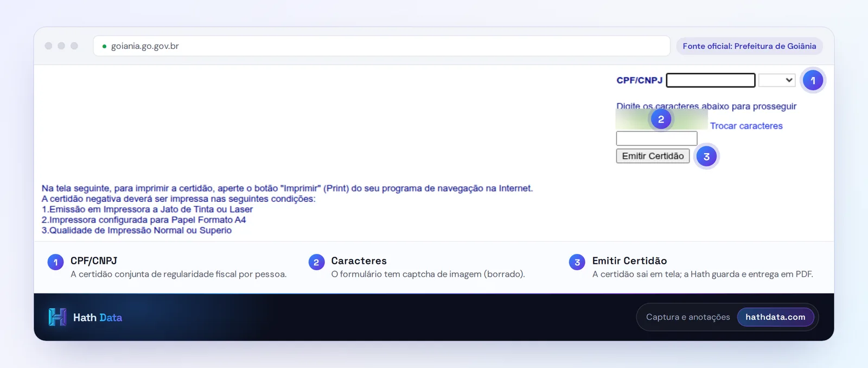
Task: Select the goiania.go.gov.br address bar
Action: (381, 46)
